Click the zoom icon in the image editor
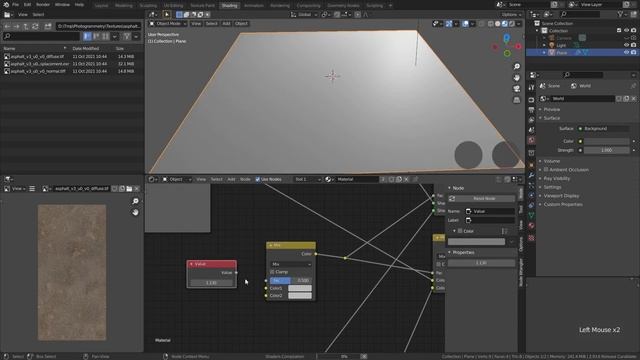The image size is (640, 360). (136, 201)
